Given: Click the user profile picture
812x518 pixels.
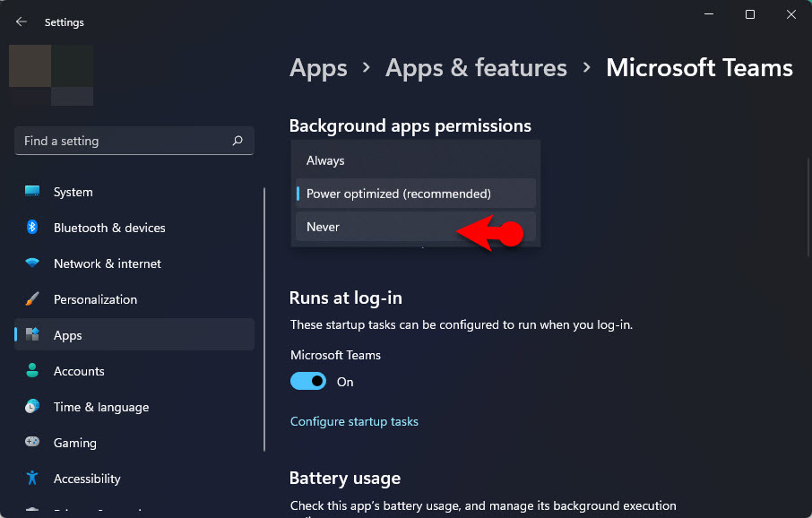Looking at the screenshot, I should 51,75.
